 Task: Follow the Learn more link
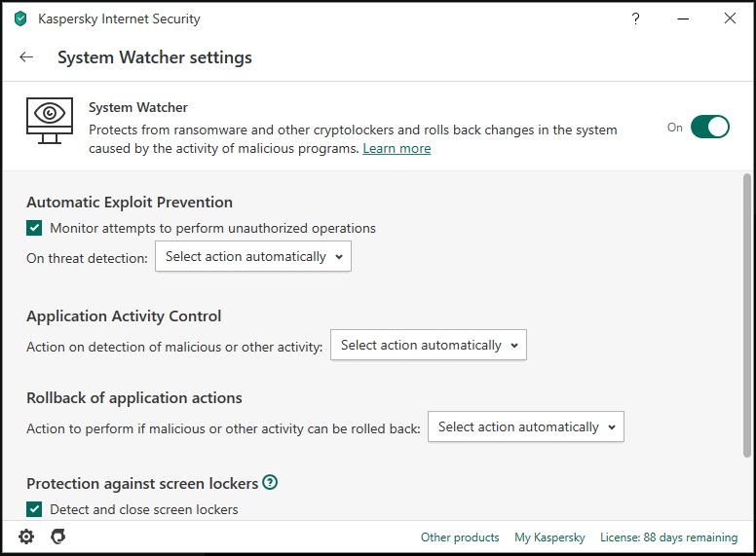[397, 148]
